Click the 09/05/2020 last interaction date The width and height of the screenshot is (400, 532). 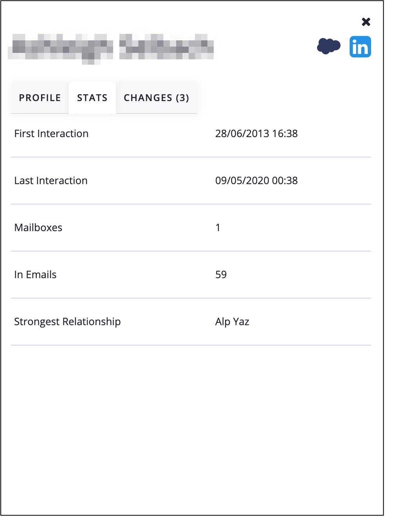click(x=242, y=181)
